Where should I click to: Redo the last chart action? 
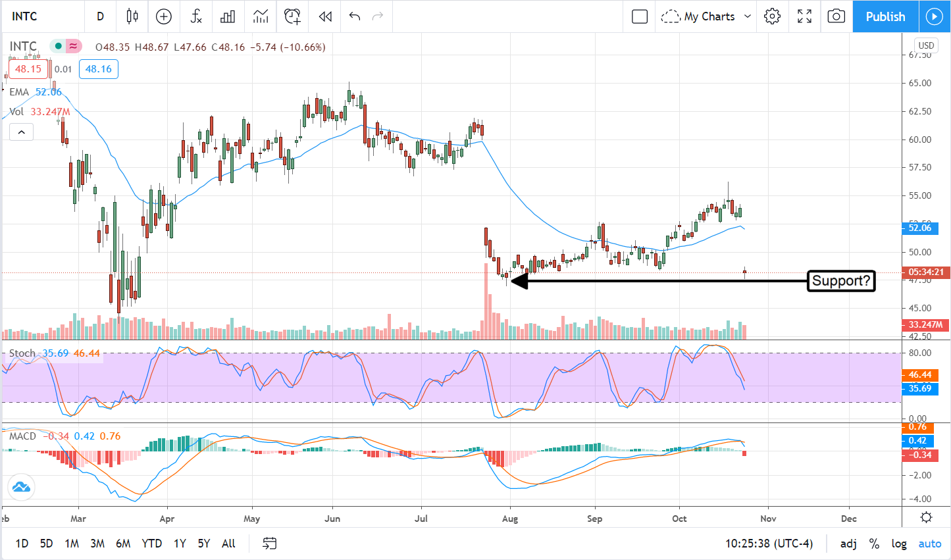(378, 16)
